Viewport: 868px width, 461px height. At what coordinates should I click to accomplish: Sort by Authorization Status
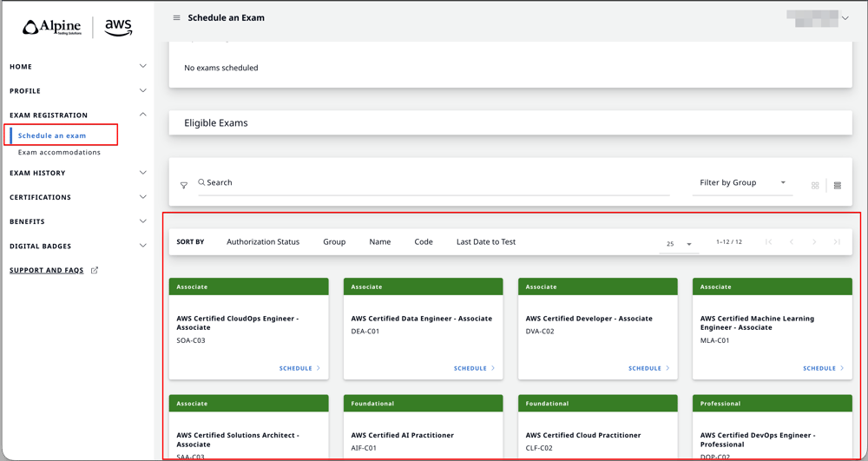[x=263, y=242]
